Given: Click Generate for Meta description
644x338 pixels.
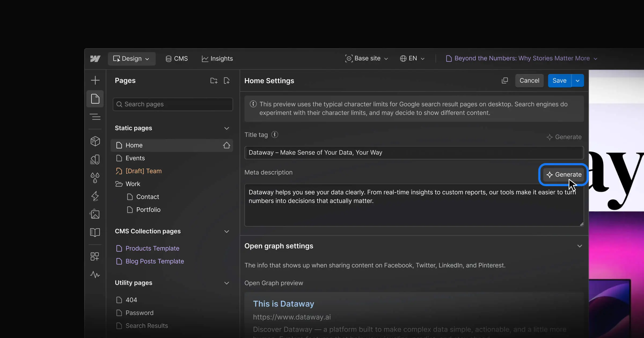Looking at the screenshot, I should [x=564, y=175].
